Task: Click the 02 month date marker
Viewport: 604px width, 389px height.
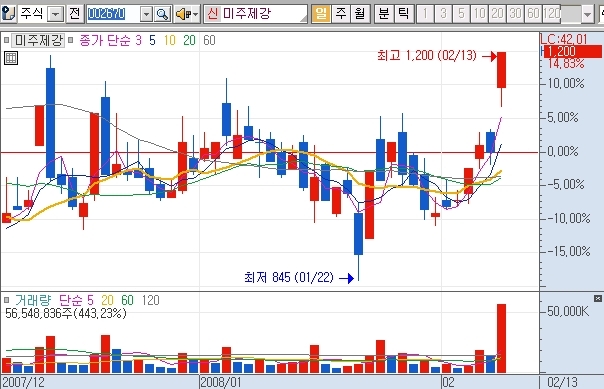Action: (448, 382)
